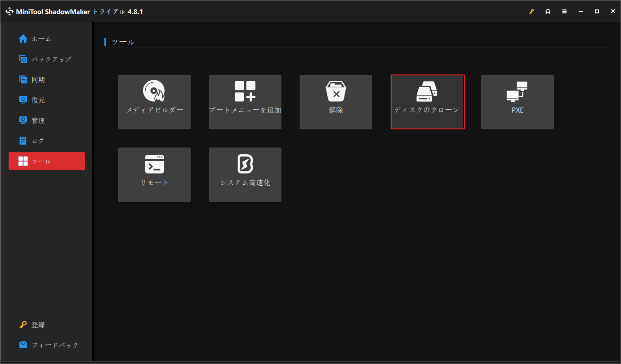This screenshot has width=621, height=364.
Task: Open the PXE network boot tile
Action: pos(517,102)
